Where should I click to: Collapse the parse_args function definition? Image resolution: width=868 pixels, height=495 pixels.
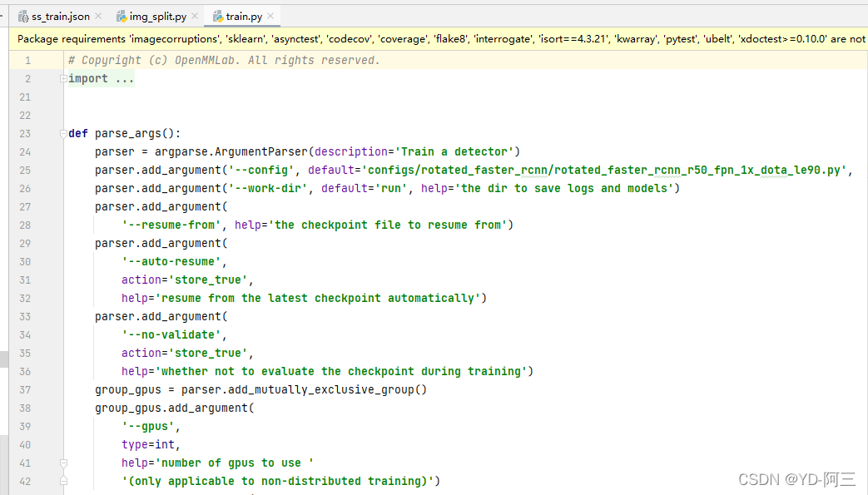click(x=63, y=133)
